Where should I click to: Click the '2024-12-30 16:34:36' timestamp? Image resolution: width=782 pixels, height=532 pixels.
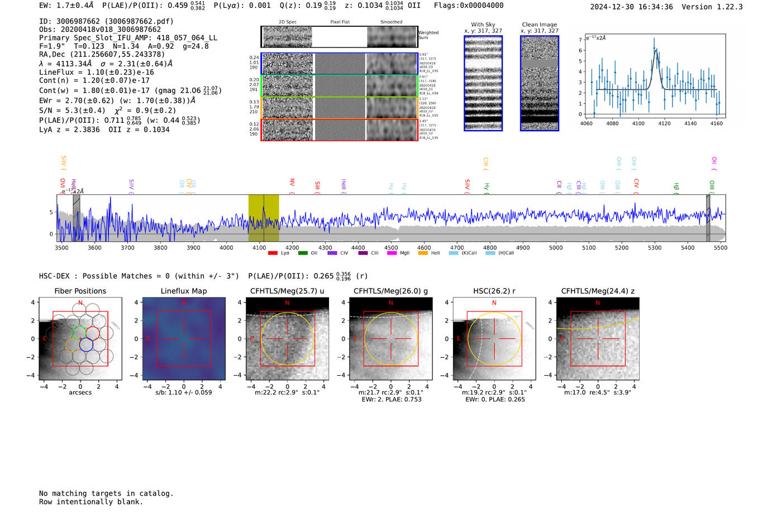(x=631, y=7)
